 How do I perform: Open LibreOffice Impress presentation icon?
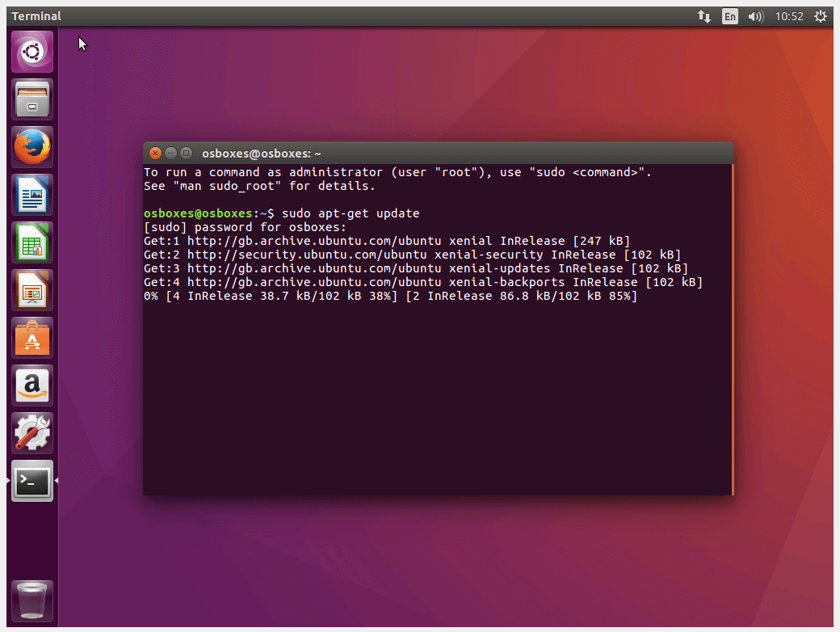click(32, 290)
